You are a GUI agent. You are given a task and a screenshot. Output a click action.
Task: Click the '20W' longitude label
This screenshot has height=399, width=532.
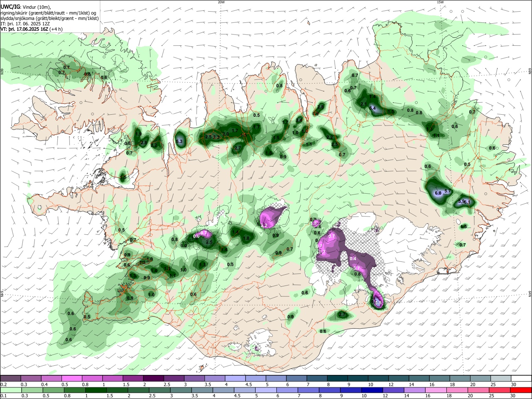(221, 2)
